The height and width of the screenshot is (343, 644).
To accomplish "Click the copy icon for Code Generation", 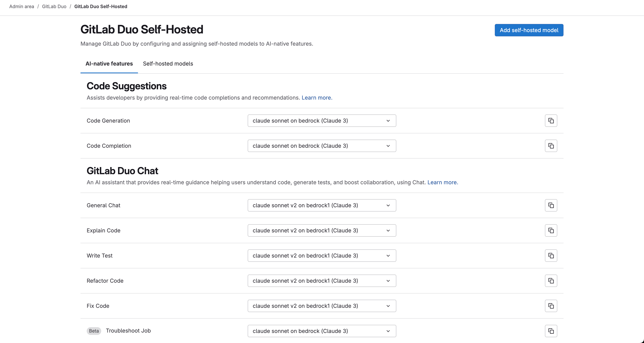I will [551, 120].
